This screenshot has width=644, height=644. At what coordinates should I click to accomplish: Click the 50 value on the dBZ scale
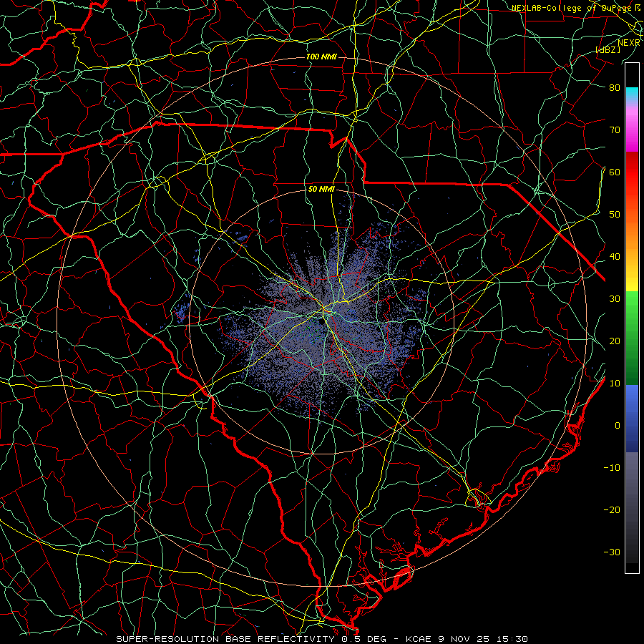[x=615, y=215]
